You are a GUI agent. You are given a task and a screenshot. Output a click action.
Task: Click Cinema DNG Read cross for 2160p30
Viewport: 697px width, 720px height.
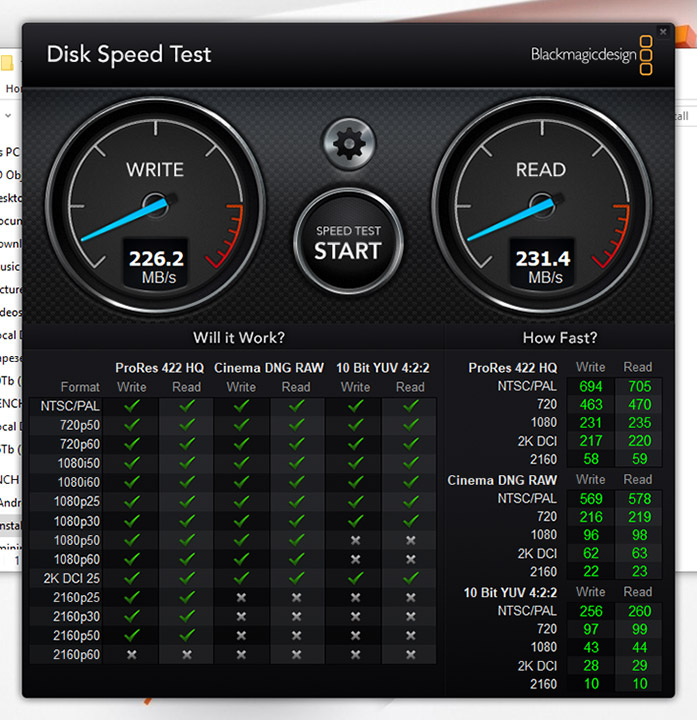296,616
